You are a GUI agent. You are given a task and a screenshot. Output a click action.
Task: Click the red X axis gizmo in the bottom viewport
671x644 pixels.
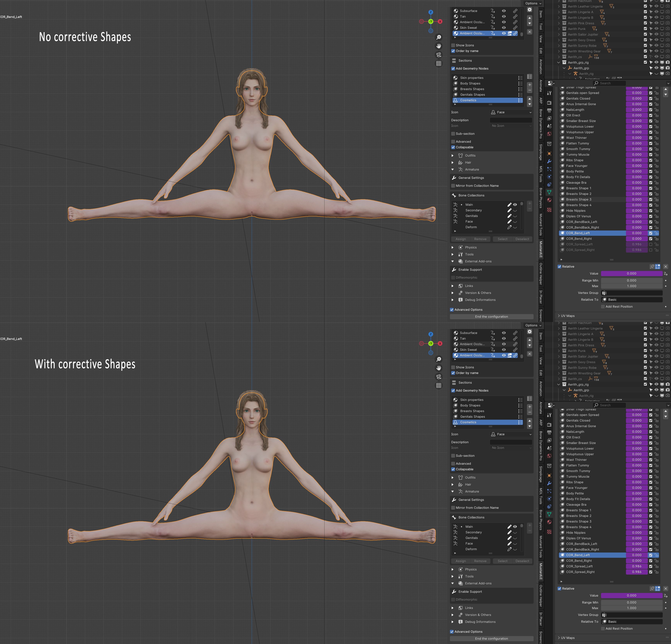[440, 344]
